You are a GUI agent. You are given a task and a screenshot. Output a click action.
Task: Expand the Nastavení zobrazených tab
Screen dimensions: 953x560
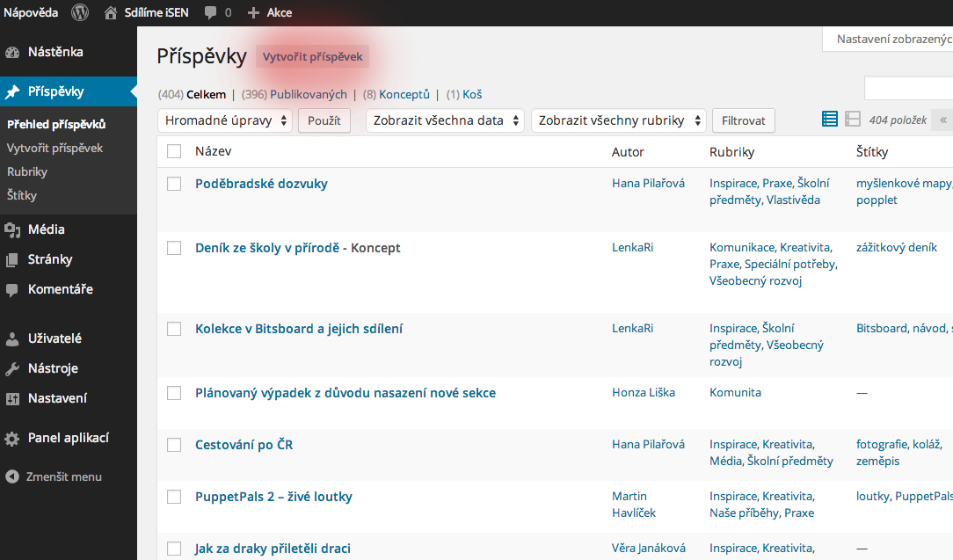click(x=889, y=39)
